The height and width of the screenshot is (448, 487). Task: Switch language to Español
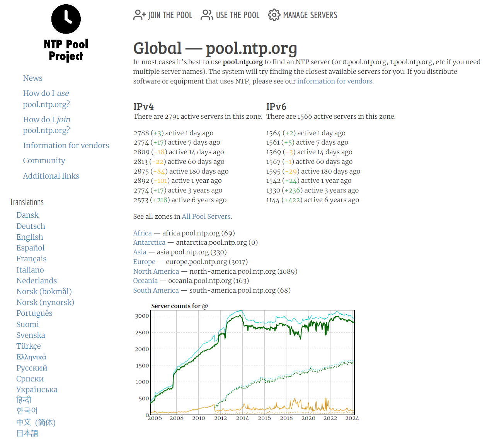click(x=31, y=248)
